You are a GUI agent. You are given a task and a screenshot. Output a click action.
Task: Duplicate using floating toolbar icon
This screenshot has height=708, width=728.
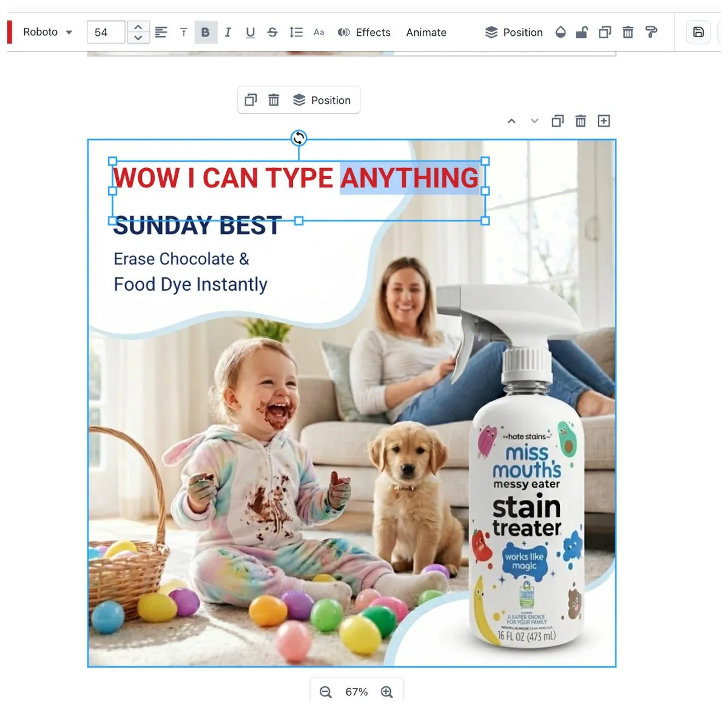click(251, 100)
